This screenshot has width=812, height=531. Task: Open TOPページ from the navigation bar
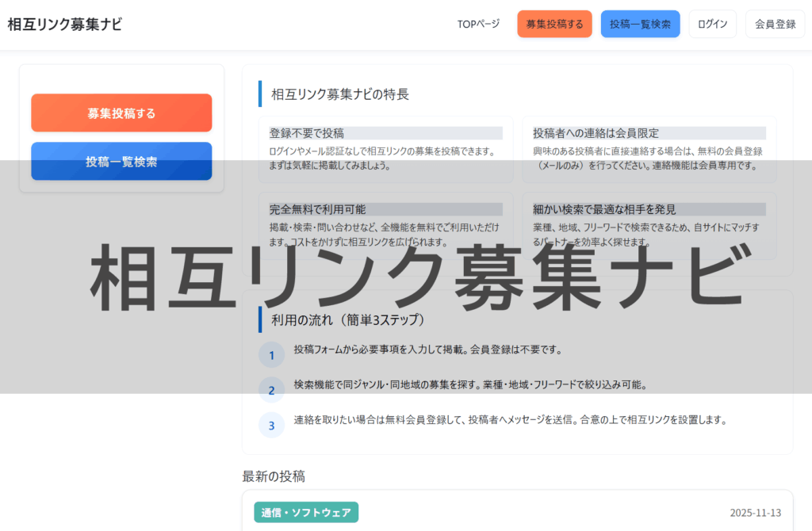(478, 24)
